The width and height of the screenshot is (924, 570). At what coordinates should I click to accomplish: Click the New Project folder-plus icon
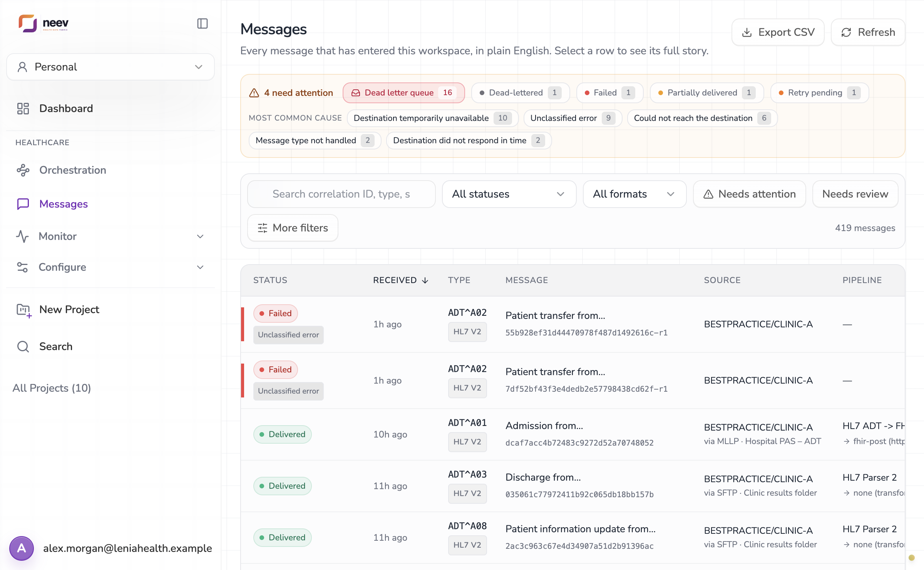tap(24, 310)
